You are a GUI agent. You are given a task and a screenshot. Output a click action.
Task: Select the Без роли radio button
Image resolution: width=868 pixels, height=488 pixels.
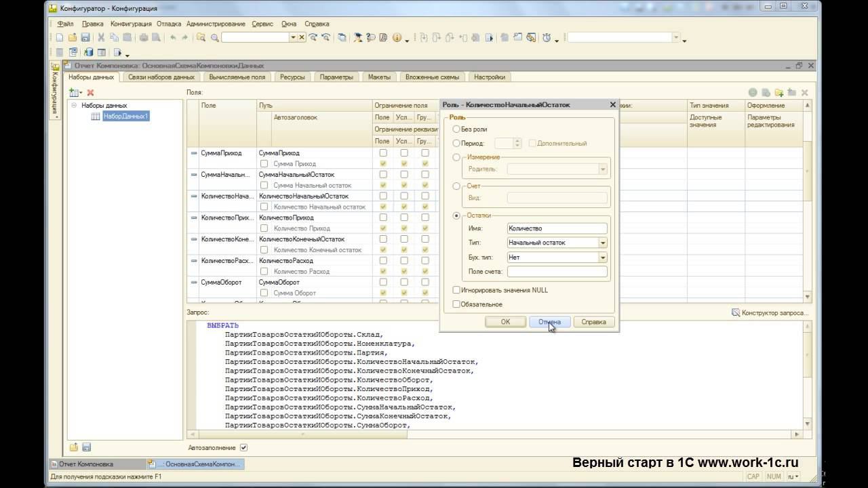456,129
